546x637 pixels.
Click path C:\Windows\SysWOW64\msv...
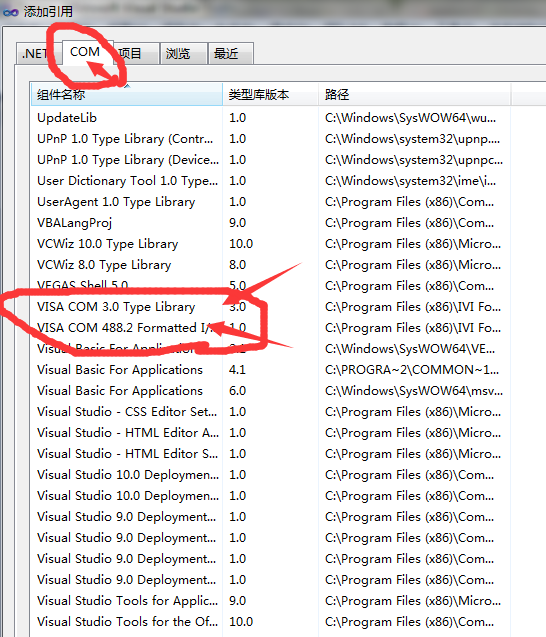pos(414,391)
